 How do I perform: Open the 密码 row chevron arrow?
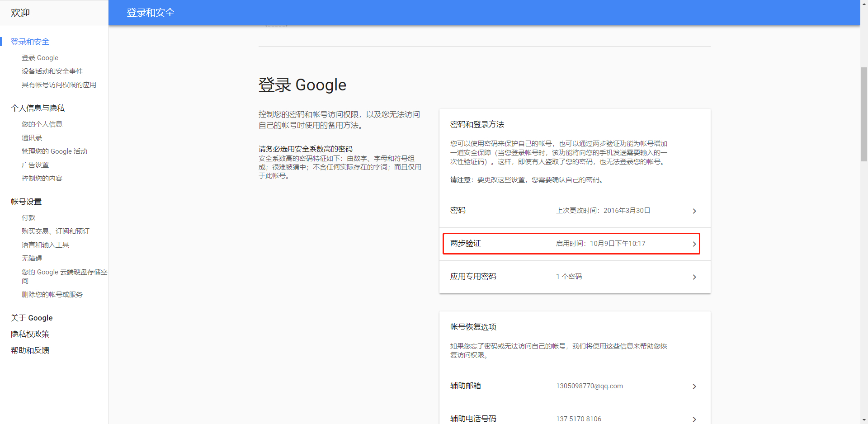point(694,211)
